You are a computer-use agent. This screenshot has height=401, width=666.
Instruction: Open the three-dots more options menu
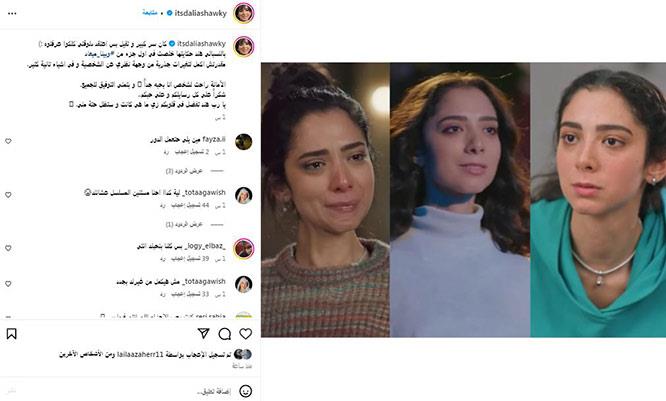pyautogui.click(x=12, y=13)
